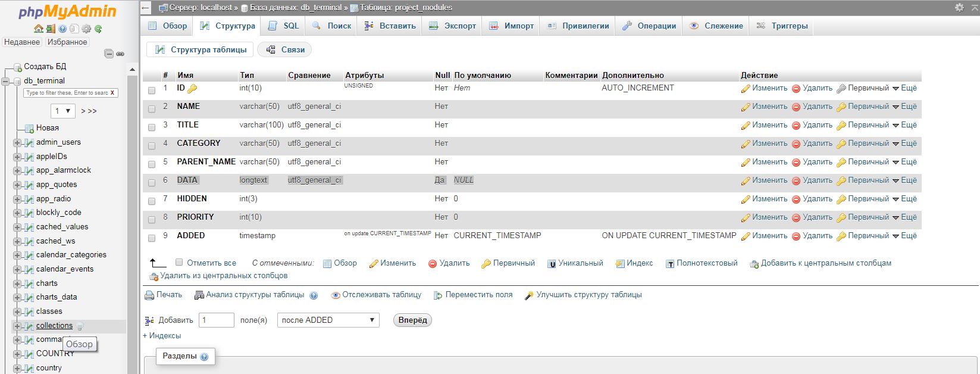Image resolution: width=980 pixels, height=374 pixels.
Task: Click Улучшить структуру таблицы wand link
Action: [x=583, y=295]
